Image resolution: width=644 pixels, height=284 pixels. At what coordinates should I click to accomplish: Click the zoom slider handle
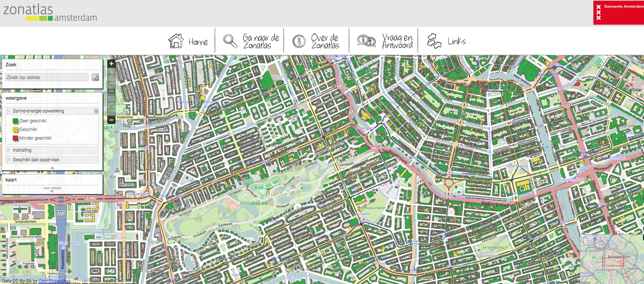tap(111, 91)
